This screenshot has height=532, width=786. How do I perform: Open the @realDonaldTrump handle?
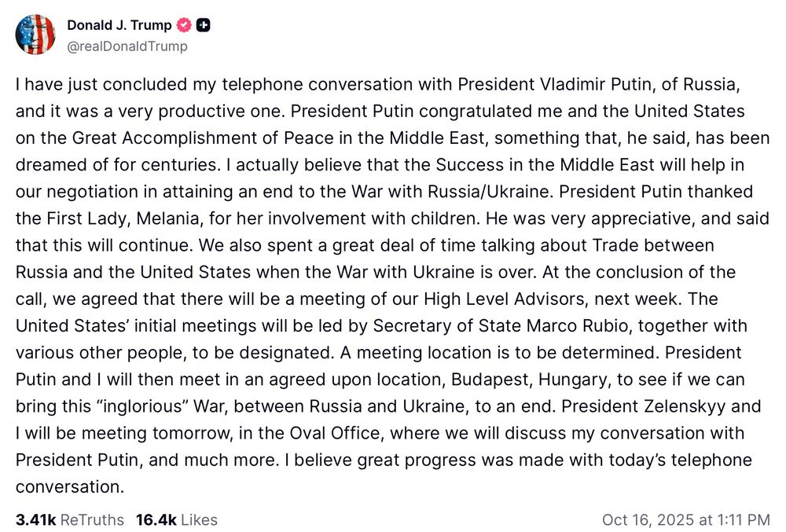pyautogui.click(x=127, y=46)
